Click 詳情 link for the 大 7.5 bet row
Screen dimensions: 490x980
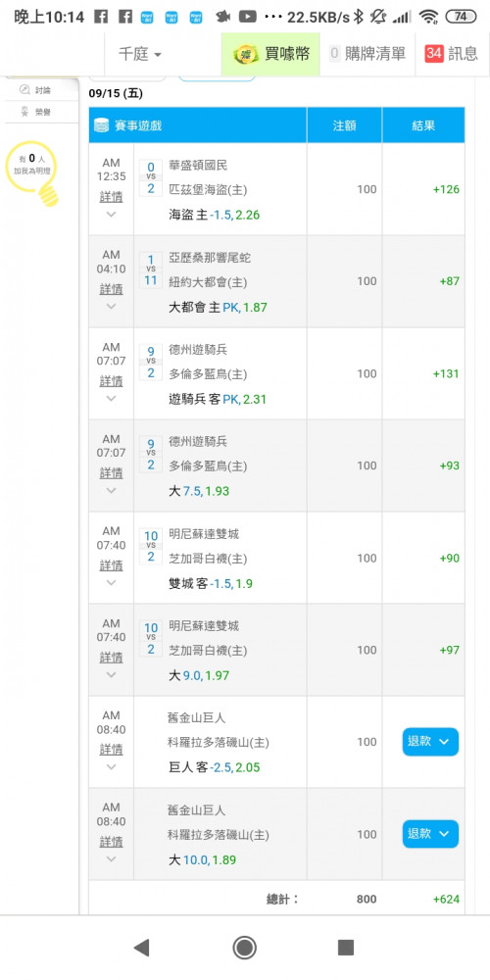[x=112, y=473]
